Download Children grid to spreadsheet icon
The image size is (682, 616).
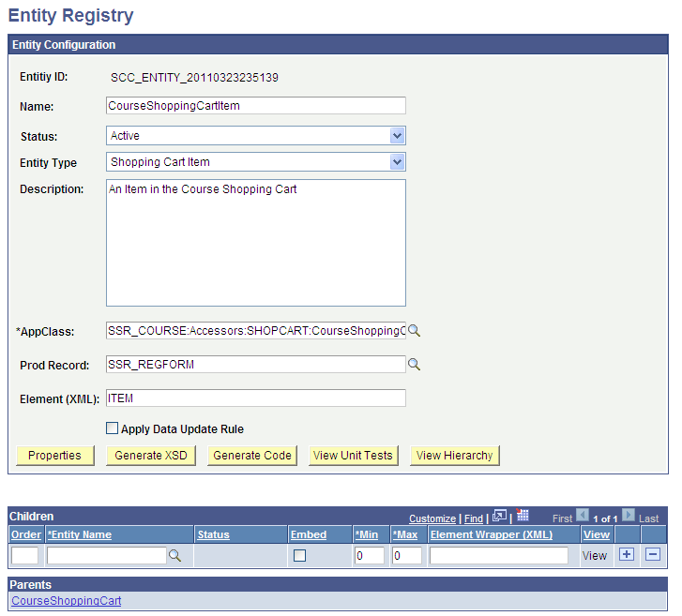pos(522,515)
